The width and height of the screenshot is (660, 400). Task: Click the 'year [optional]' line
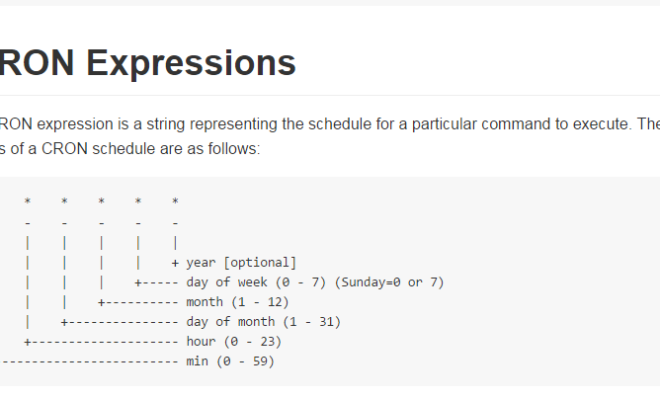[242, 263]
